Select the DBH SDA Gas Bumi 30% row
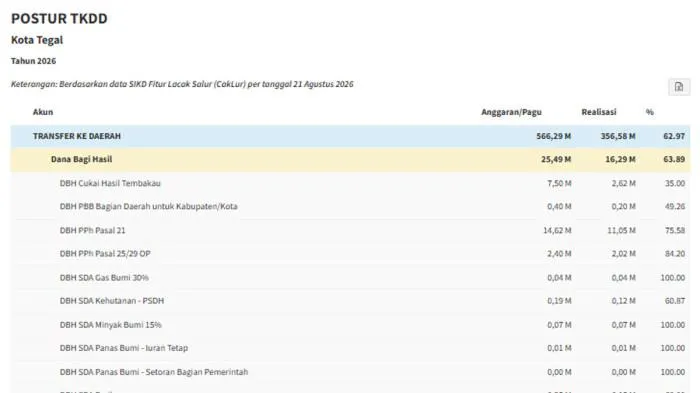This screenshot has height=393, width=700. pos(350,277)
